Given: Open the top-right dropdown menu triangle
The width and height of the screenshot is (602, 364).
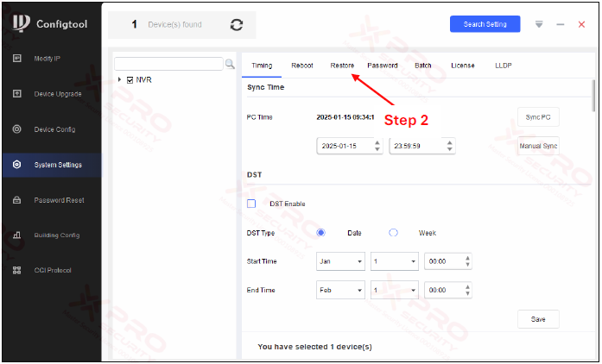Looking at the screenshot, I should tap(539, 24).
